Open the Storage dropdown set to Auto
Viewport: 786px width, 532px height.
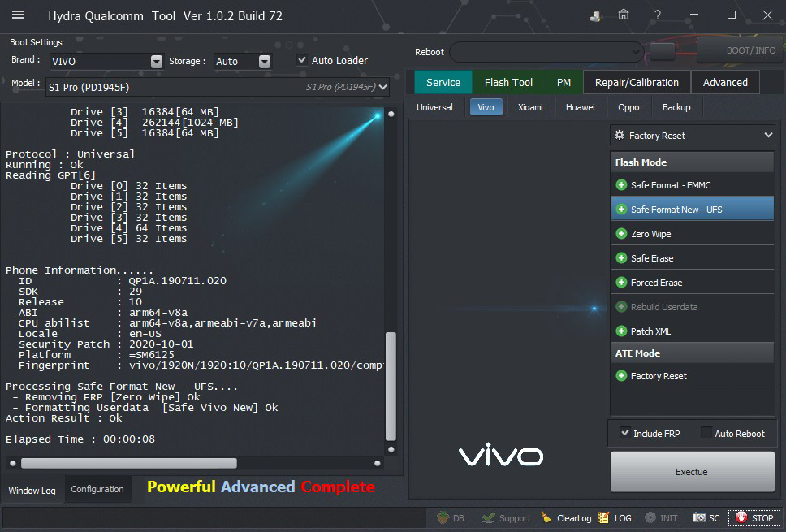point(243,61)
